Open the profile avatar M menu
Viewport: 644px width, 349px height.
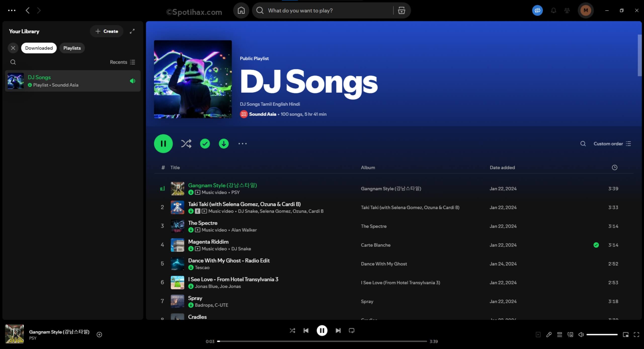(586, 10)
